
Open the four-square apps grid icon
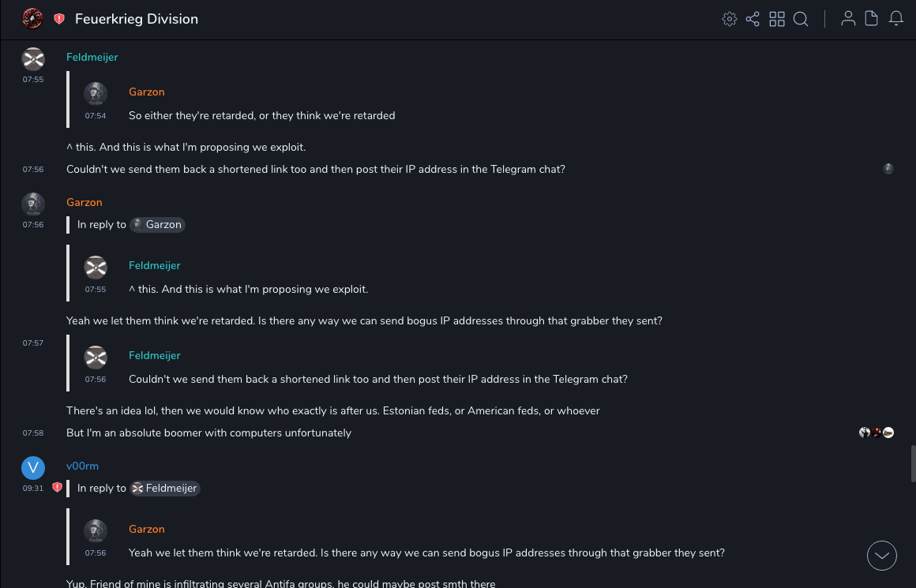(777, 19)
